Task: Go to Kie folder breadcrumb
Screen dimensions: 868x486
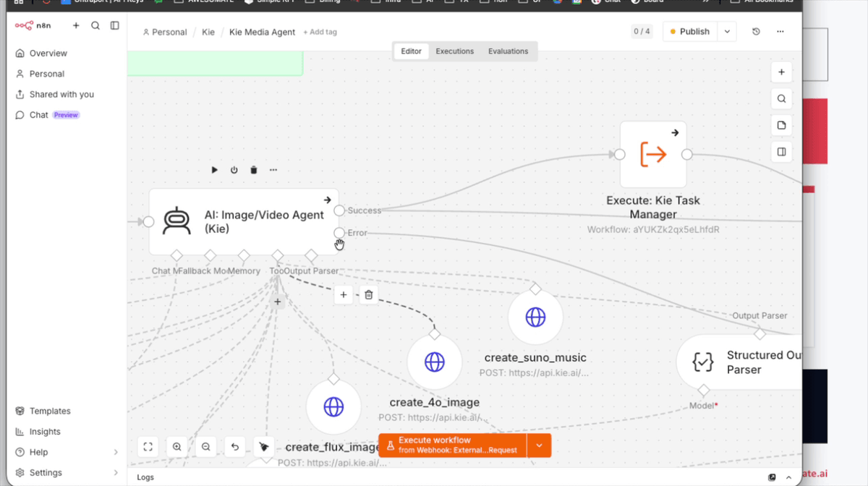Action: (x=208, y=32)
